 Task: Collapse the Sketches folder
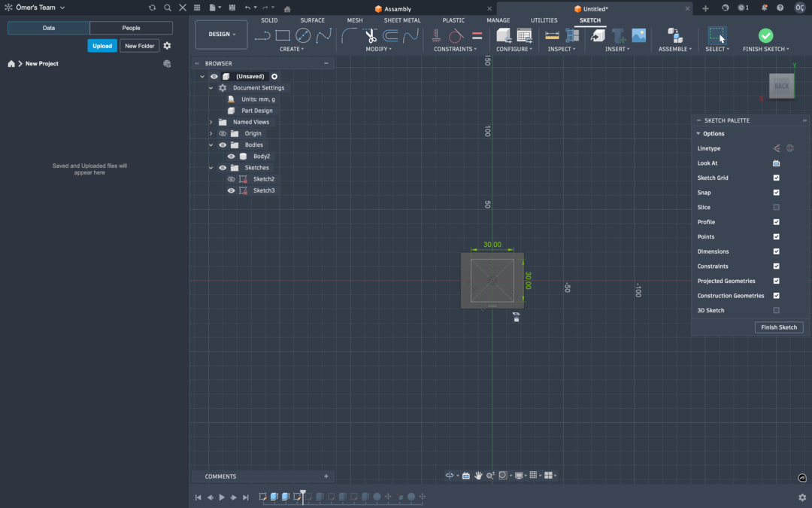click(x=211, y=168)
